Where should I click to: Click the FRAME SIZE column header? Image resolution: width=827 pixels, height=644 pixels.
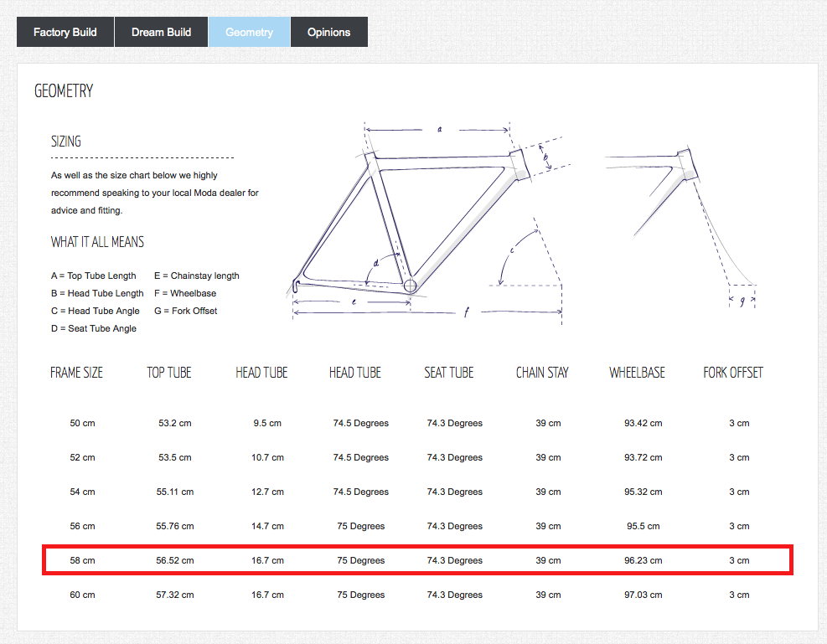coord(76,373)
